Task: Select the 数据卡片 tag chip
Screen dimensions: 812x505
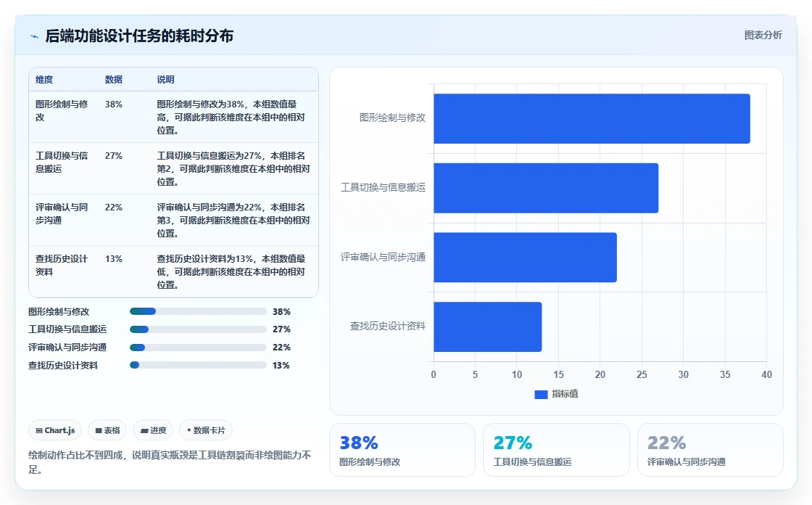Action: coord(206,430)
